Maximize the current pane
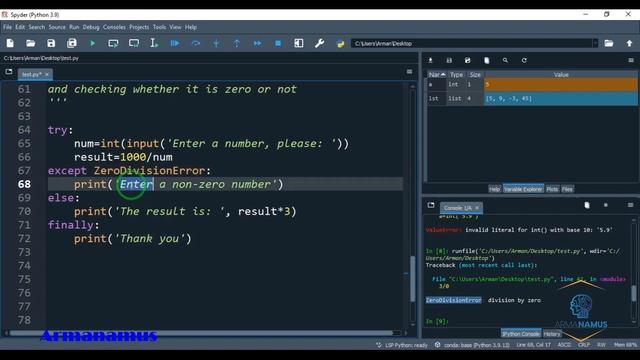640x360 pixels. click(299, 43)
